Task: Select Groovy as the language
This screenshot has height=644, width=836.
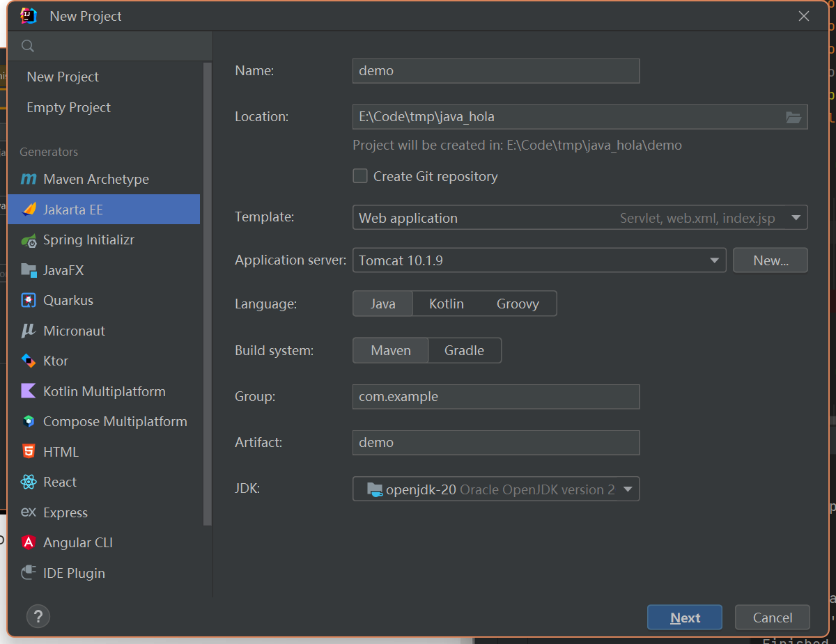Action: 518,304
